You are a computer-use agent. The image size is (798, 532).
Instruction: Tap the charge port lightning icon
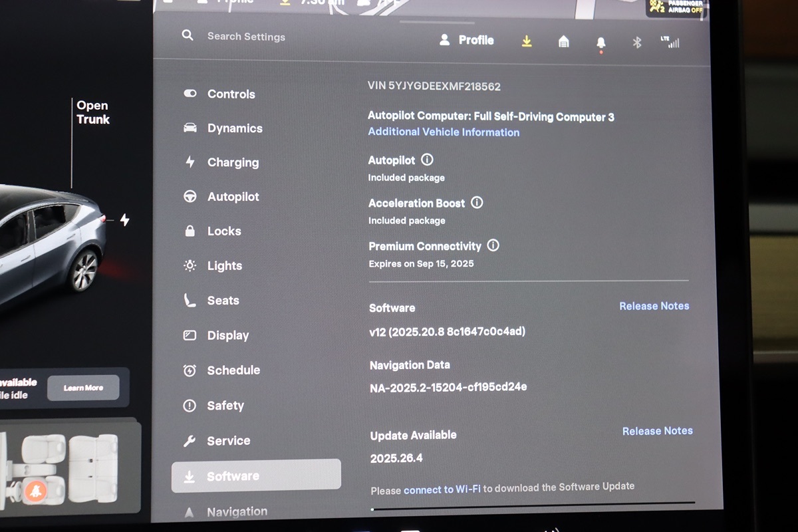pos(124,220)
